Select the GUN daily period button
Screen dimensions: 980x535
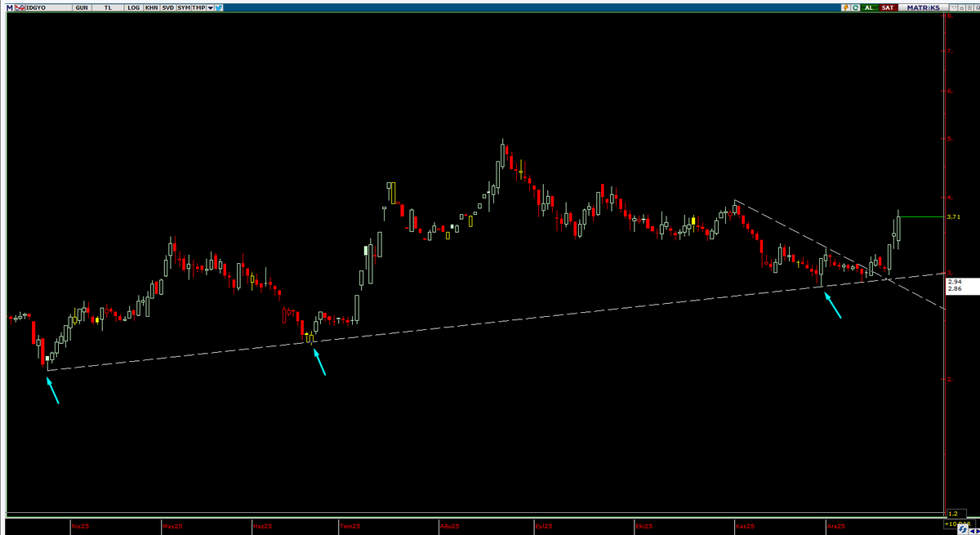coord(82,8)
